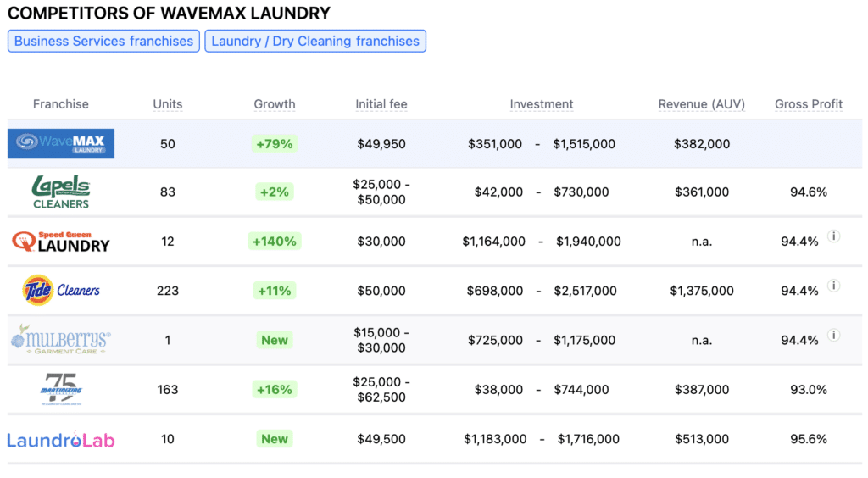The height and width of the screenshot is (478, 868).
Task: Open the Lapels Cleaners logo
Action: click(61, 192)
